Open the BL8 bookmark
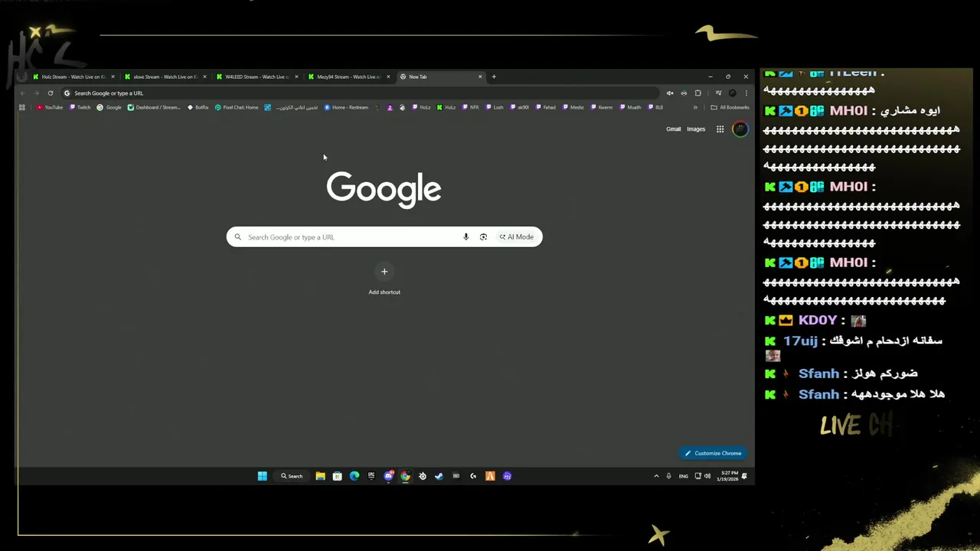This screenshot has width=980, height=551. [x=655, y=107]
